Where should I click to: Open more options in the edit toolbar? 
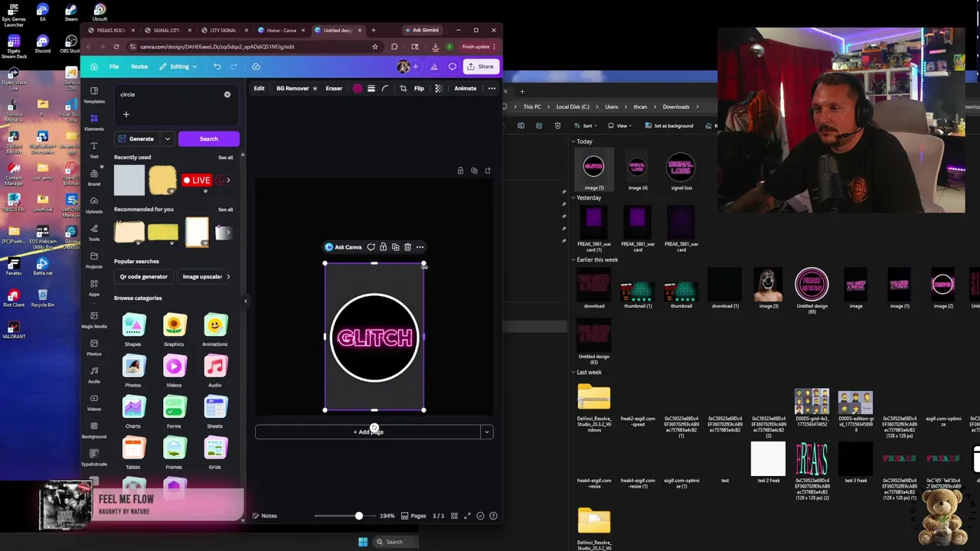492,89
